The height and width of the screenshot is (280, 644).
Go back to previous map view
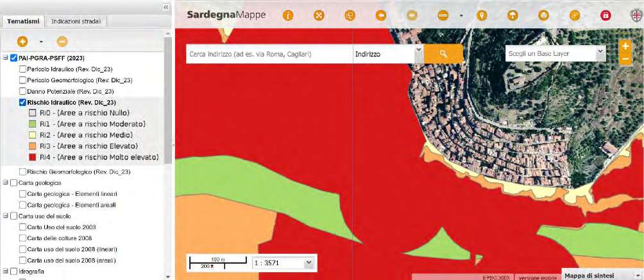click(381, 15)
